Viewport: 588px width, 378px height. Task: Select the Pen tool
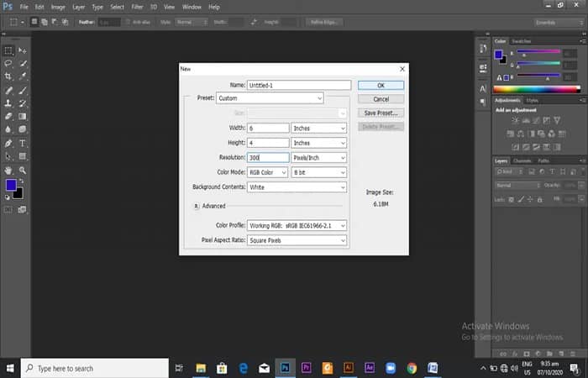[x=8, y=143]
